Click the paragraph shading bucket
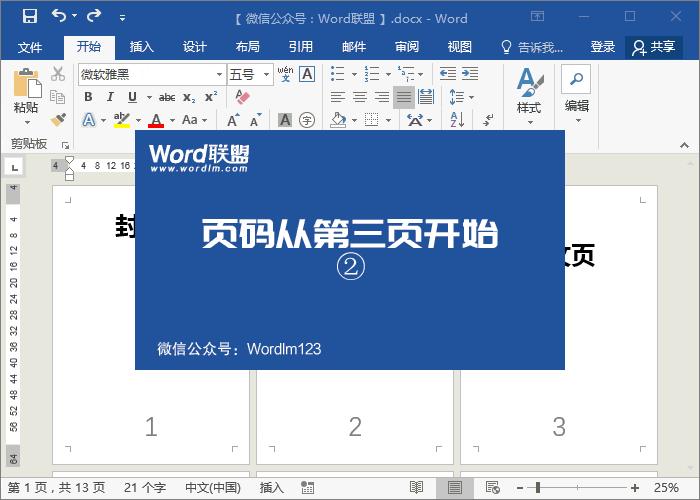Viewport: 700px width, 500px height. tap(338, 120)
